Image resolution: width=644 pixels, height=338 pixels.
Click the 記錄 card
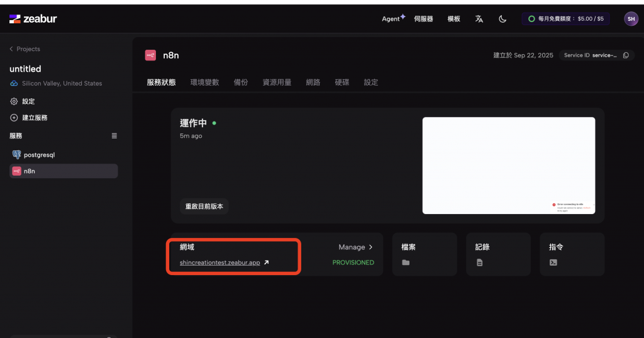pyautogui.click(x=498, y=254)
